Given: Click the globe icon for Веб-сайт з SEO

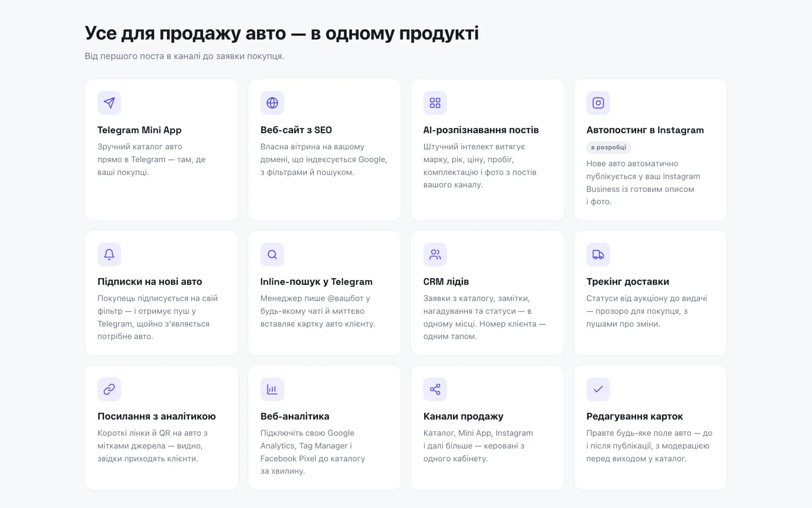Looking at the screenshot, I should point(272,103).
